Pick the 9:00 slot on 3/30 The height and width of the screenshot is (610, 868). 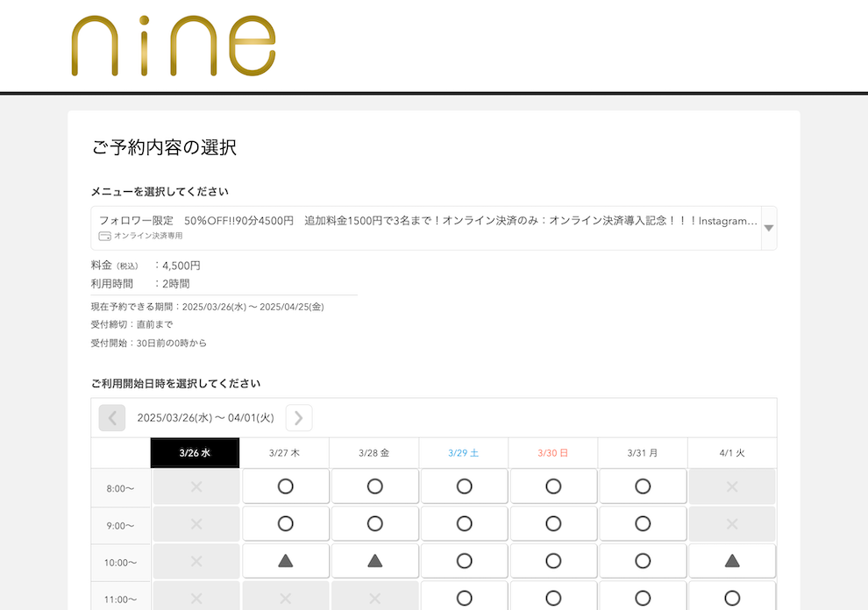click(x=553, y=524)
